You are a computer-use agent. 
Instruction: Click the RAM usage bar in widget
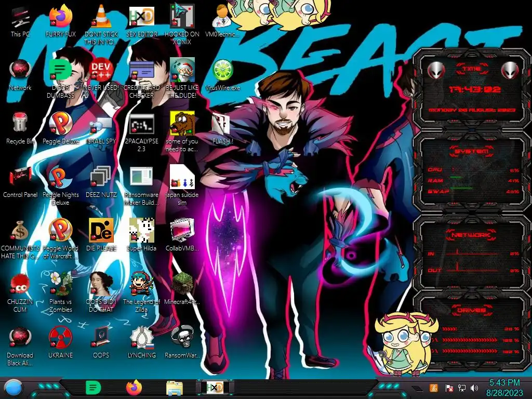point(456,178)
